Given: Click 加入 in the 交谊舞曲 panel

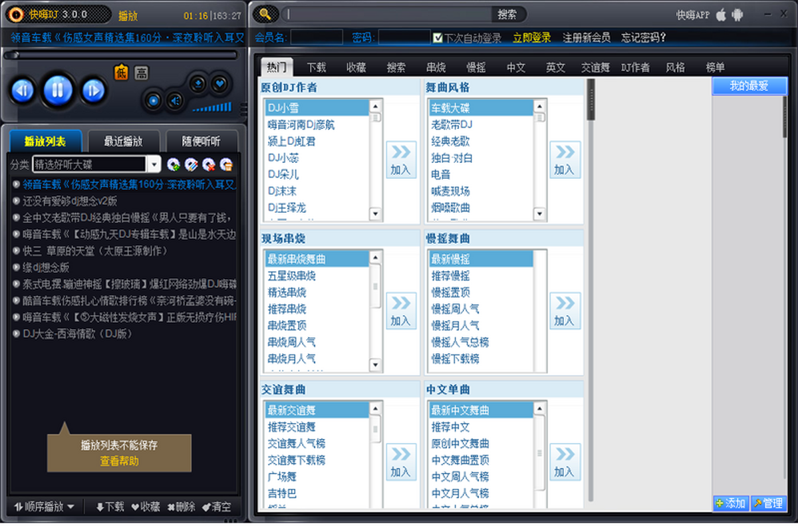Looking at the screenshot, I should tap(400, 462).
